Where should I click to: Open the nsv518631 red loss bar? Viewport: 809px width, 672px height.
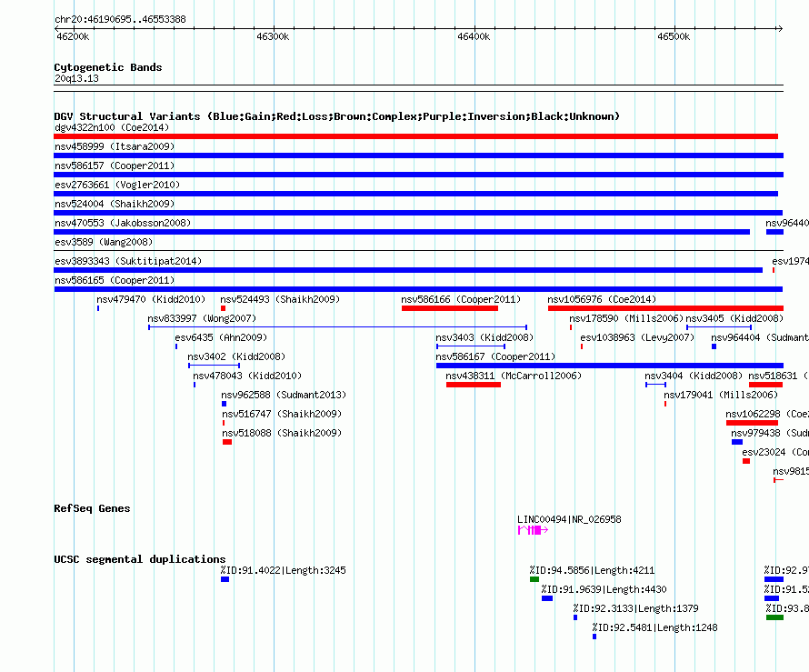point(765,385)
